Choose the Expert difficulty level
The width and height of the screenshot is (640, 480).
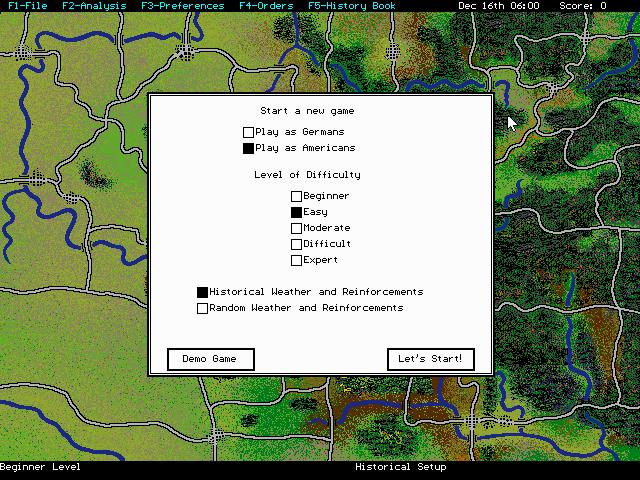[x=297, y=260]
